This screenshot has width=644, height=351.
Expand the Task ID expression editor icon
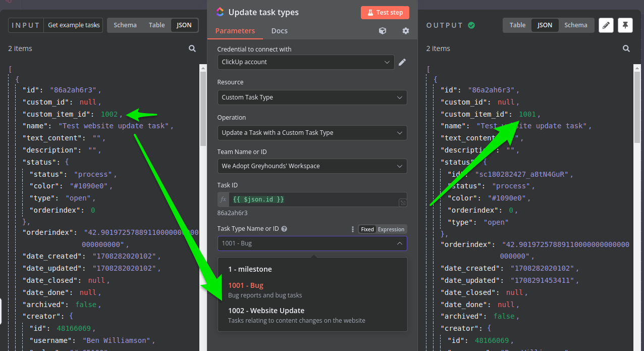402,203
